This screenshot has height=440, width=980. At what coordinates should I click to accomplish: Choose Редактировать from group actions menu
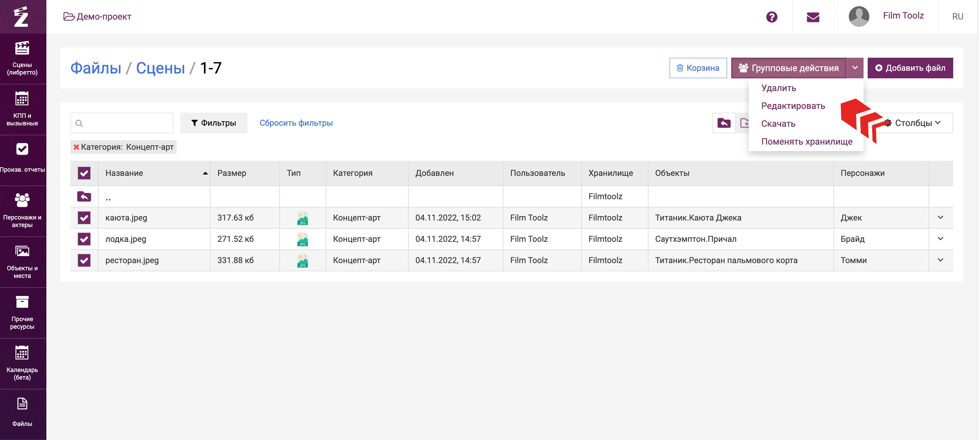click(793, 106)
